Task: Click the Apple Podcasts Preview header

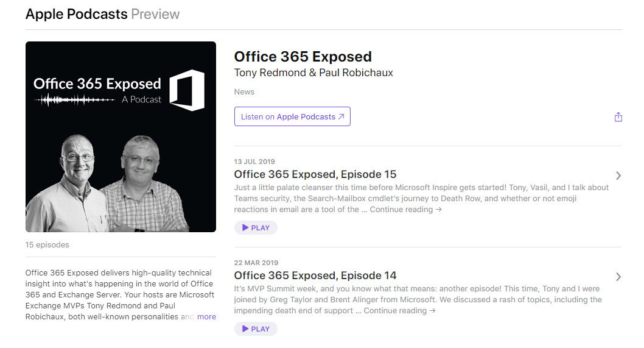Action: (x=102, y=14)
